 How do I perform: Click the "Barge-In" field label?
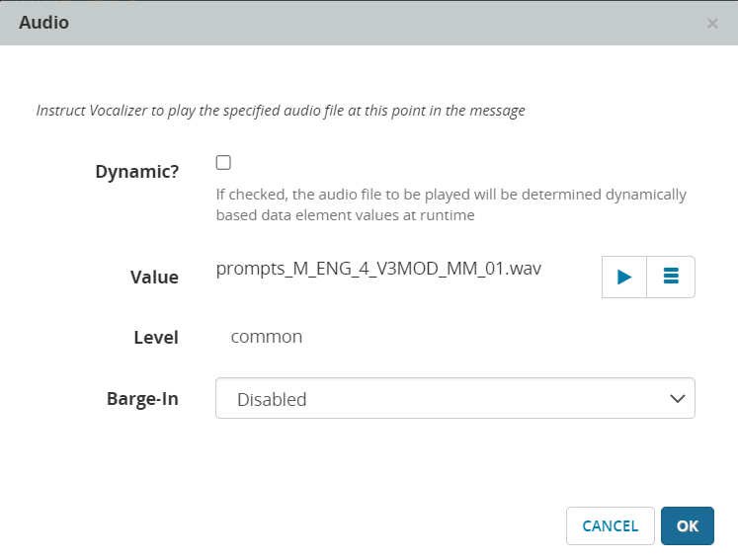click(142, 399)
